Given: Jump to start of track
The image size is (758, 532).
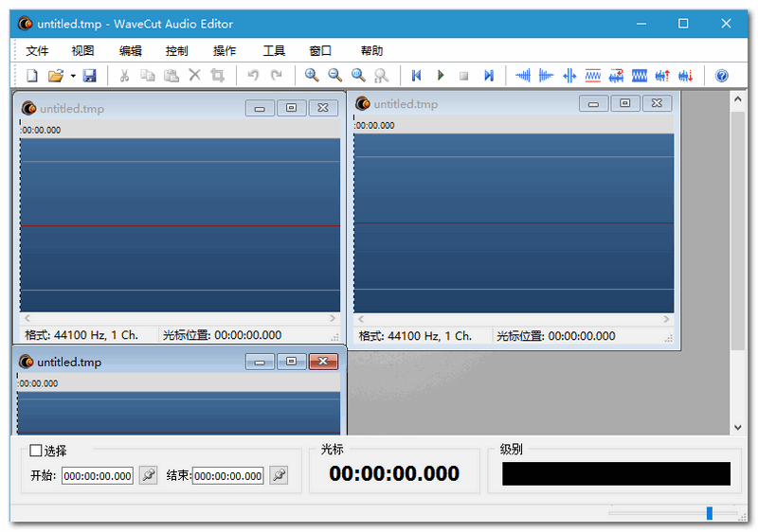Looking at the screenshot, I should pos(416,76).
